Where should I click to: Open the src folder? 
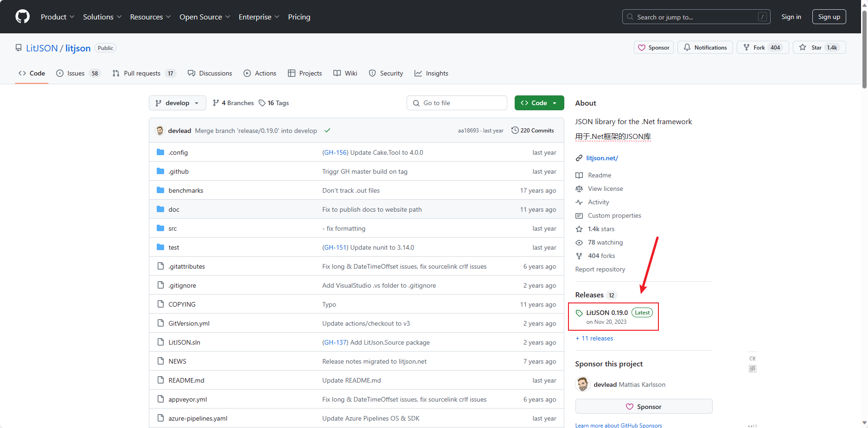pos(172,228)
